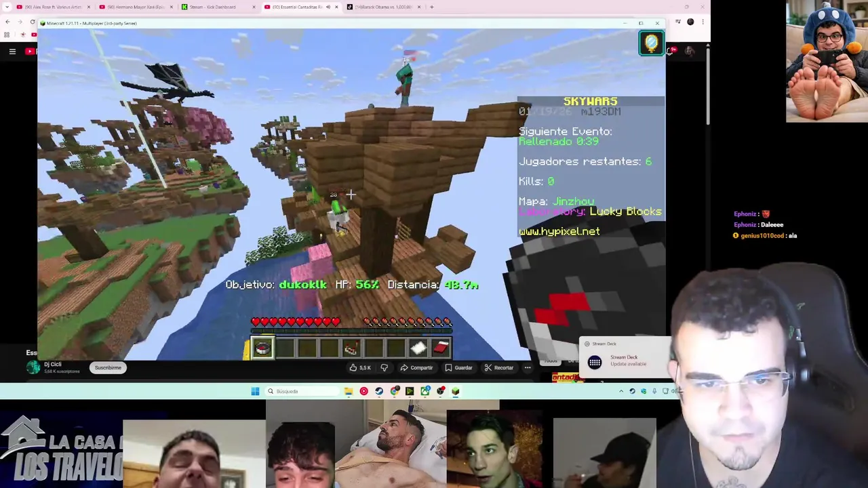Open more video actions menu
The width and height of the screenshot is (868, 488).
[528, 367]
